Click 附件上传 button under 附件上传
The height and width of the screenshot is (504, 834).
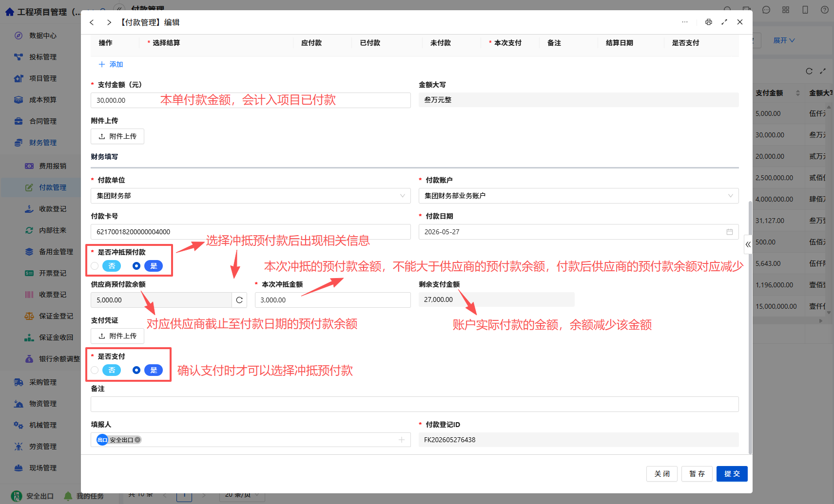pyautogui.click(x=117, y=136)
